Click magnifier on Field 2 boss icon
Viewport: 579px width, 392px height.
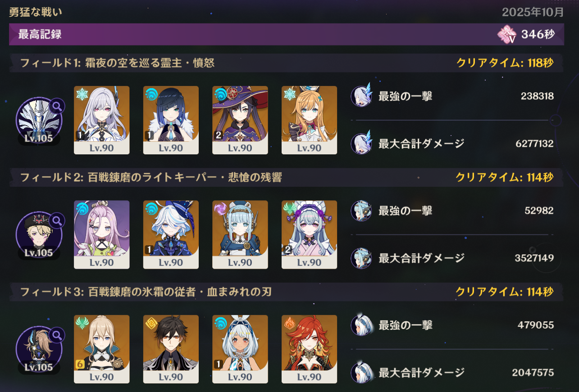click(x=57, y=220)
